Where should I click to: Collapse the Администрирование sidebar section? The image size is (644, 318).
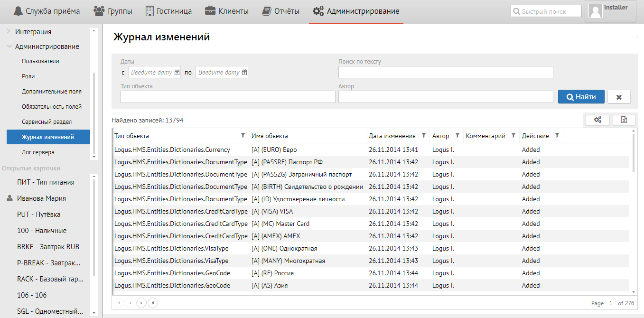point(9,47)
